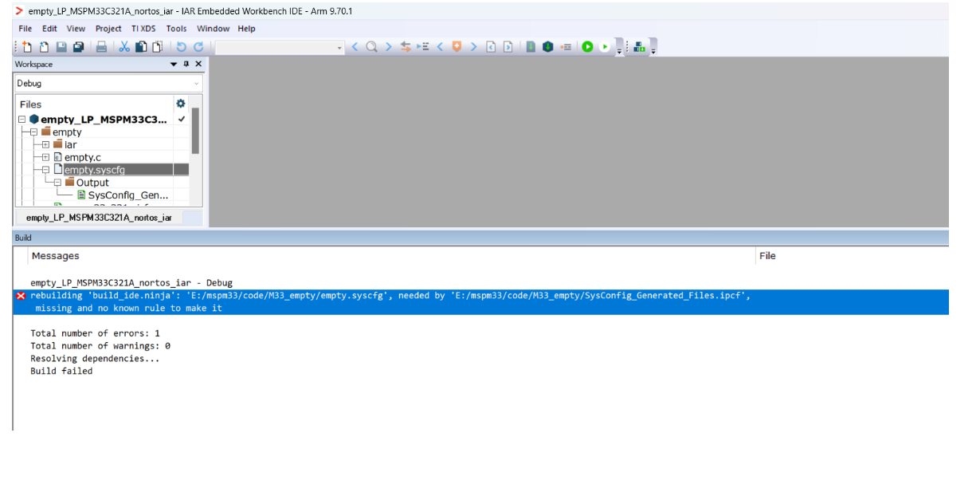Click the Replace toolbar icon with orange arrows
The height and width of the screenshot is (488, 980).
406,47
